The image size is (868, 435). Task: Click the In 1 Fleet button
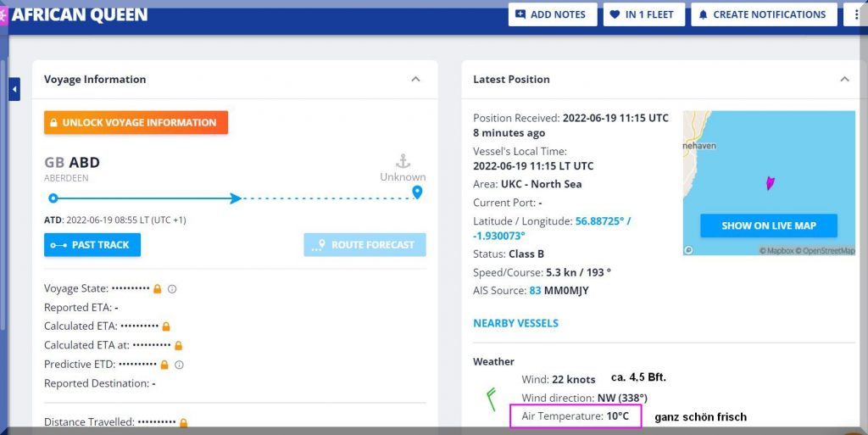[x=643, y=14]
